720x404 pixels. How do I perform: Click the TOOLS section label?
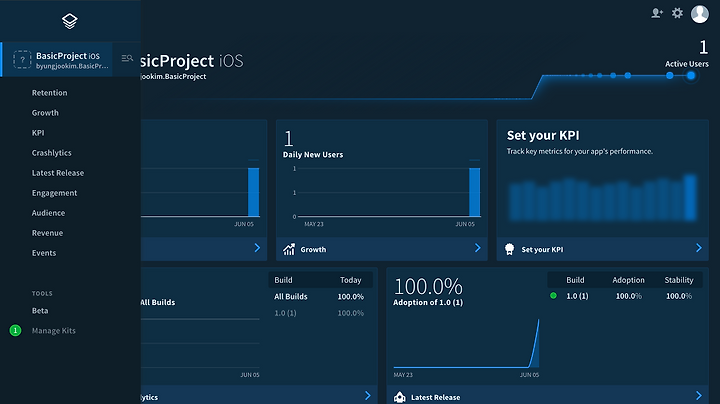42,293
